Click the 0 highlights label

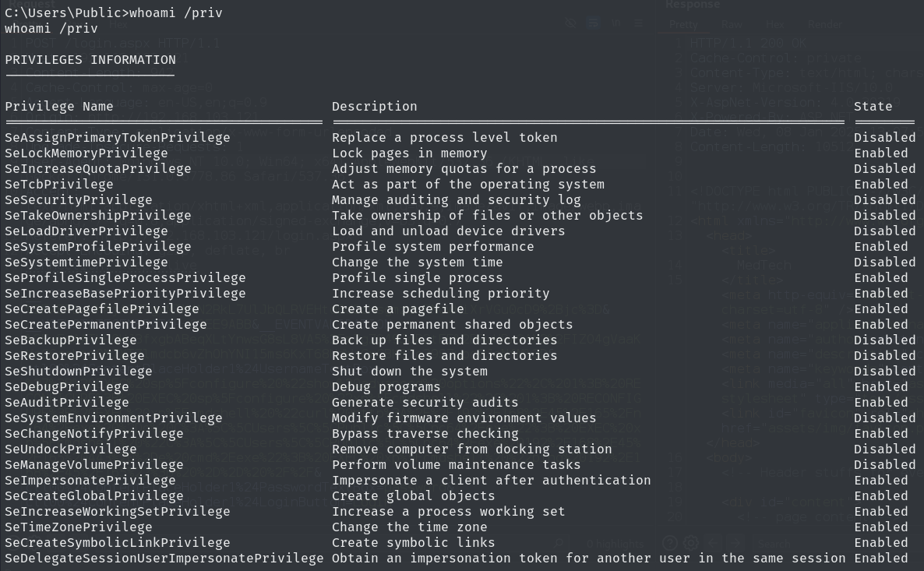click(615, 544)
